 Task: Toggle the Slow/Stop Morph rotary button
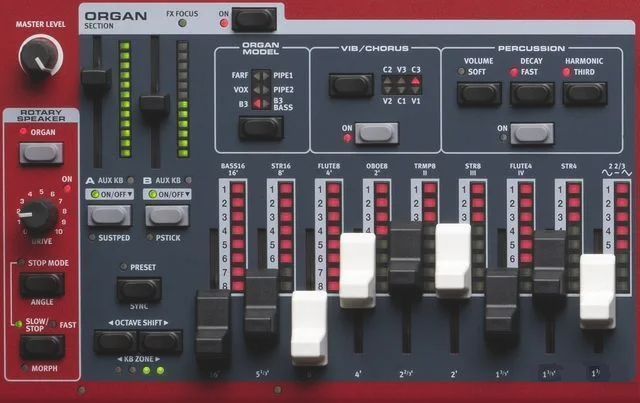(x=41, y=346)
